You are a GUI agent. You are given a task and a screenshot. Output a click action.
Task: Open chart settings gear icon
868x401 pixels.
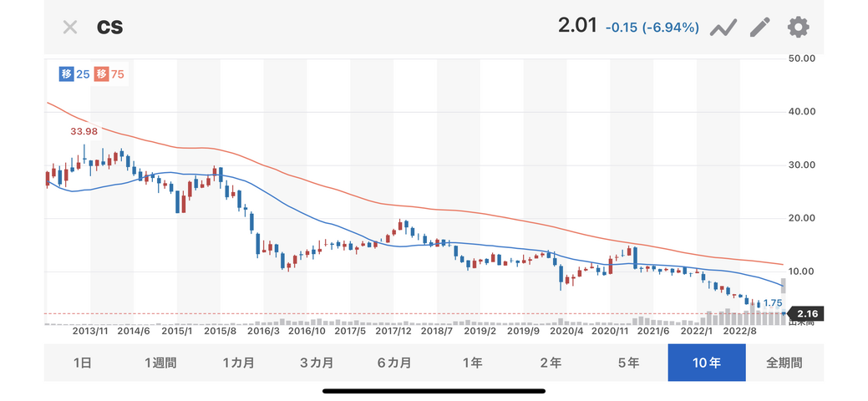pos(799,27)
